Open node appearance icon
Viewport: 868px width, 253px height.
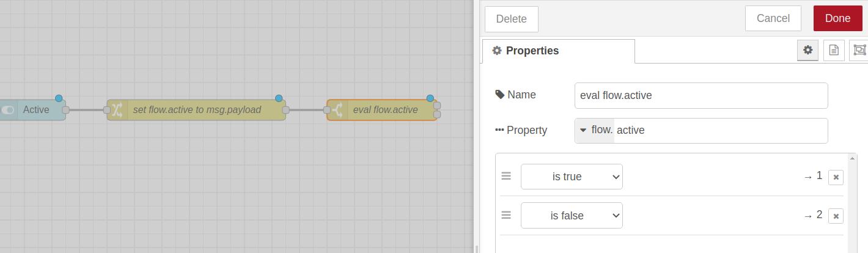[859, 50]
